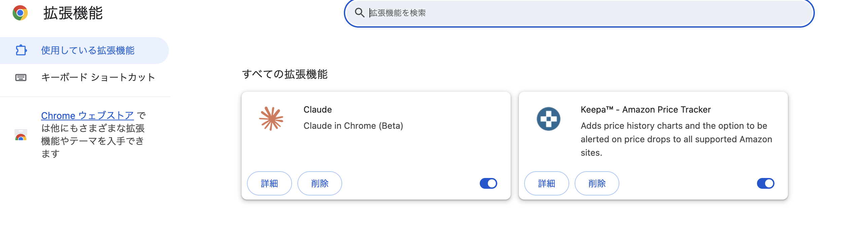Image resolution: width=868 pixels, height=240 pixels.
Task: Toggle the Keepa Amazon Price Tracker off
Action: 766,183
